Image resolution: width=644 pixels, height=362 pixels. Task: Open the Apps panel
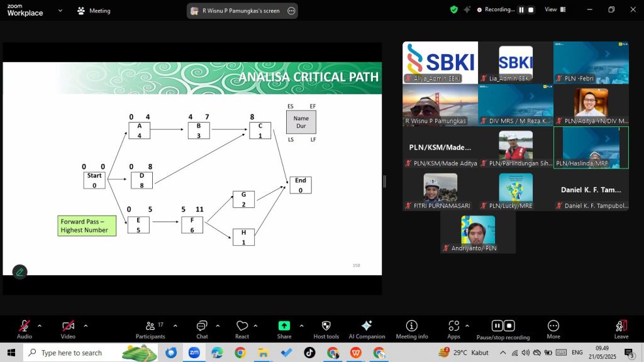pos(453,329)
